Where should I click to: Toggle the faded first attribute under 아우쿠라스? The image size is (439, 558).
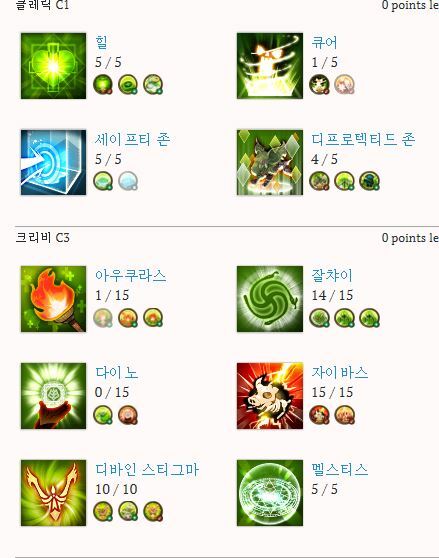(103, 318)
